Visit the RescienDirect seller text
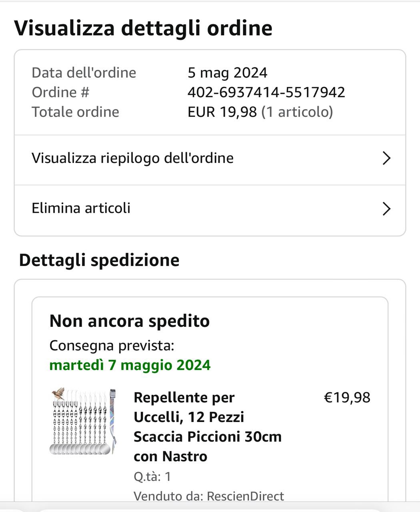Image resolution: width=420 pixels, height=512 pixels. pos(245,496)
